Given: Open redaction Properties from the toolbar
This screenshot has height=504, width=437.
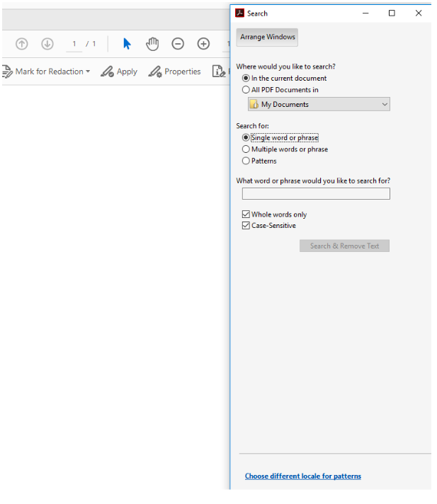Looking at the screenshot, I should coord(174,71).
